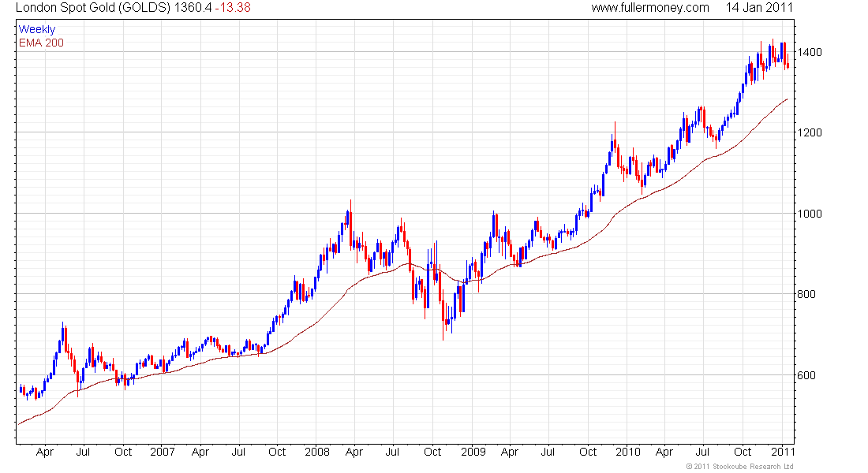This screenshot has width=868, height=473.
Task: Select the red EMA 200 legend label
Action: coord(41,43)
